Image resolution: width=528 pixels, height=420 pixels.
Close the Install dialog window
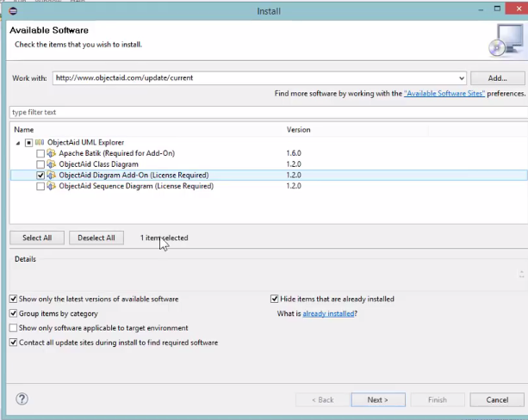coord(519,9)
